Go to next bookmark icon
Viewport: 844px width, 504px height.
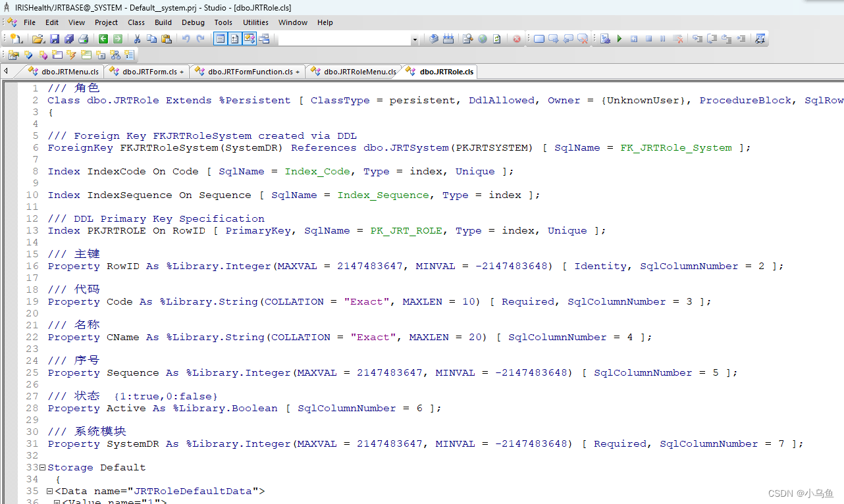tap(554, 39)
